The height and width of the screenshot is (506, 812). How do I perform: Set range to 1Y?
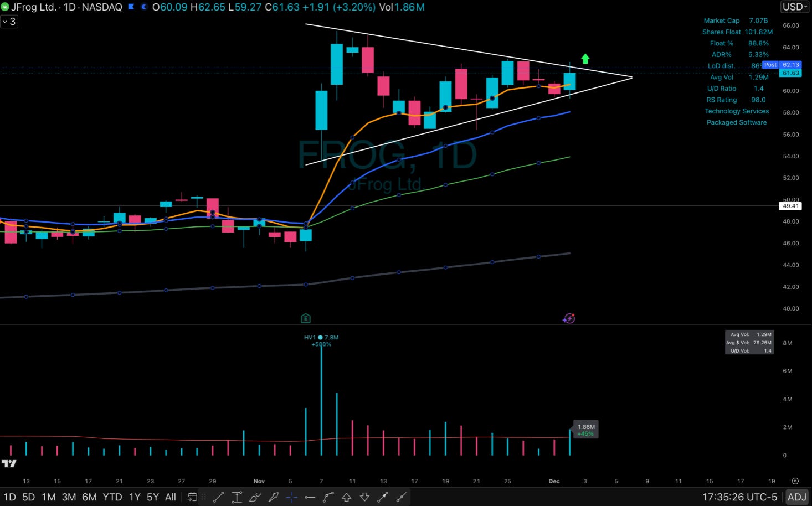click(135, 497)
